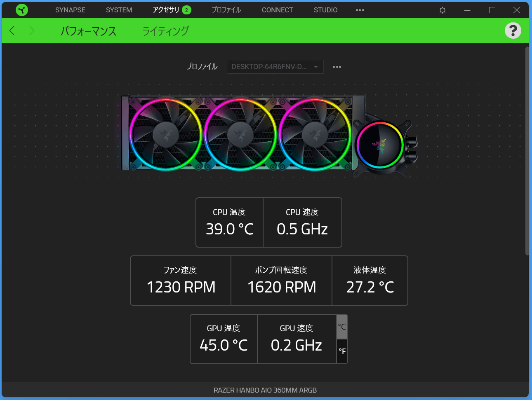Select the パフォーマンス sub-tab
The width and height of the screenshot is (532, 400).
point(88,31)
